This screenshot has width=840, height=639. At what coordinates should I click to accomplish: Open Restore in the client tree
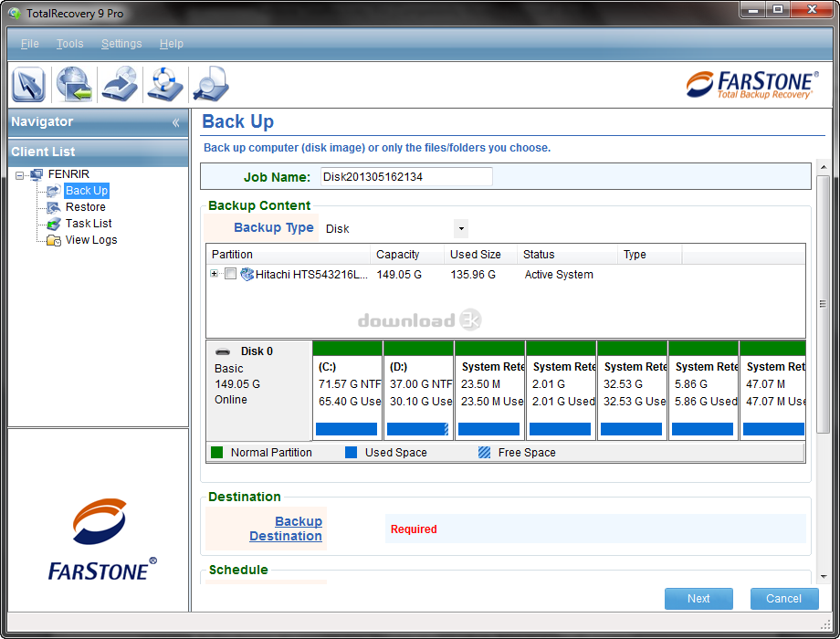click(x=85, y=207)
